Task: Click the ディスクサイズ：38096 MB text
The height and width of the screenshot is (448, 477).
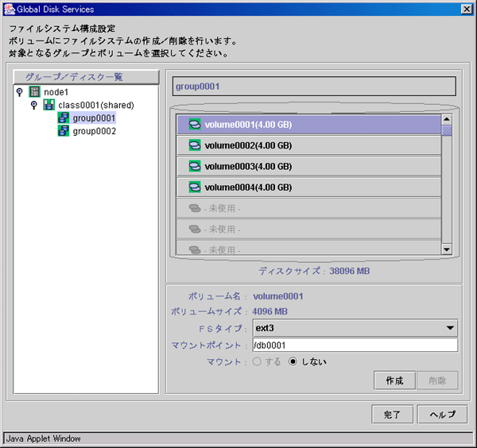Action: pyautogui.click(x=314, y=271)
